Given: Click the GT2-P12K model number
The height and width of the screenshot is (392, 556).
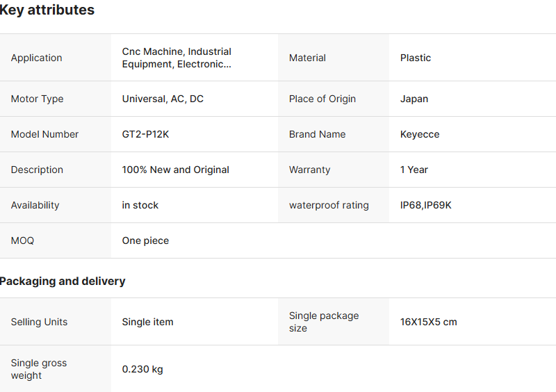Looking at the screenshot, I should 145,134.
